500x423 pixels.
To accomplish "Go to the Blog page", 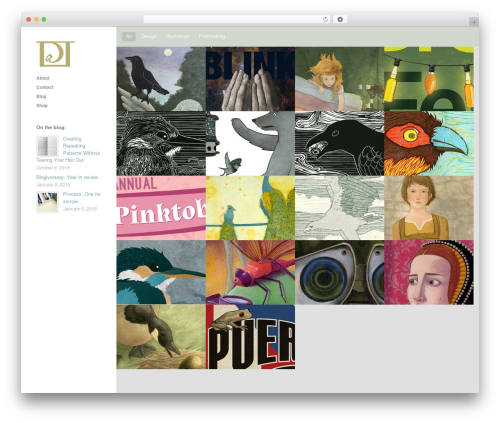I will (x=41, y=96).
